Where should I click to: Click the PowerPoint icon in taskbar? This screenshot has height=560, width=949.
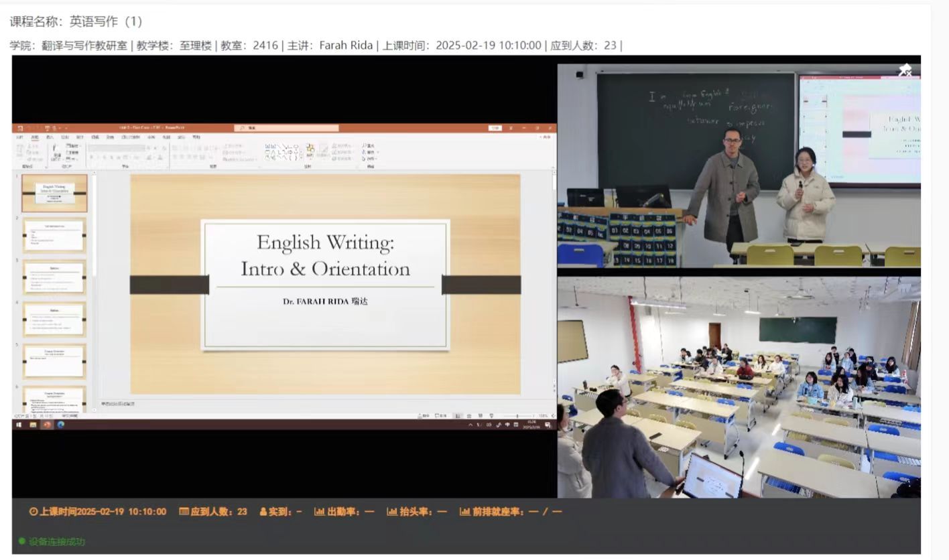click(x=47, y=425)
